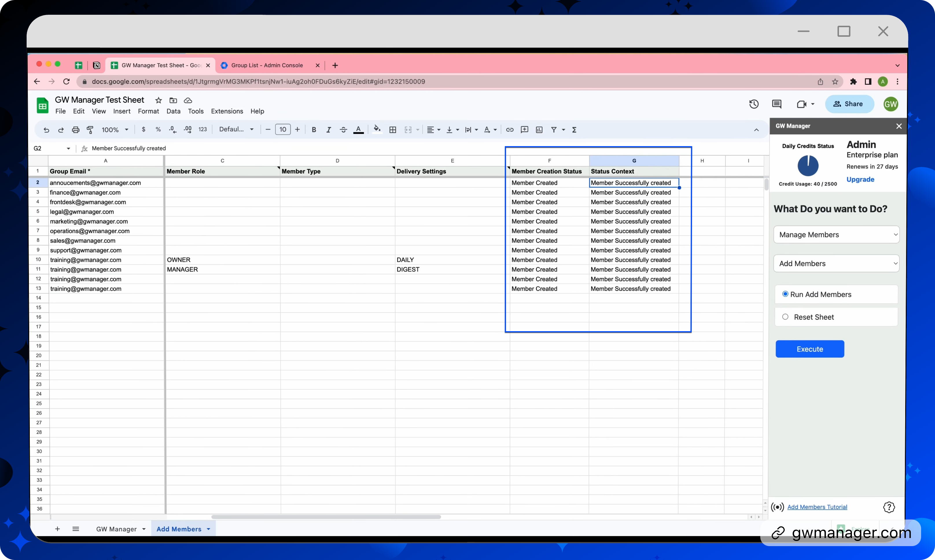Click the Upgrade link
The image size is (935, 560).
click(x=860, y=179)
